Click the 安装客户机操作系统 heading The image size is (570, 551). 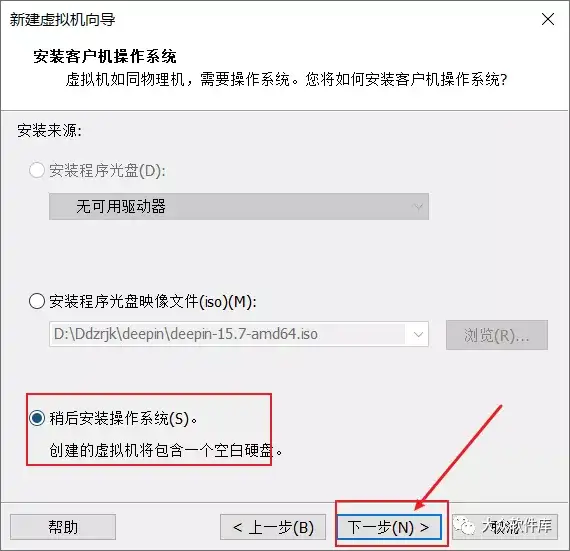[105, 57]
